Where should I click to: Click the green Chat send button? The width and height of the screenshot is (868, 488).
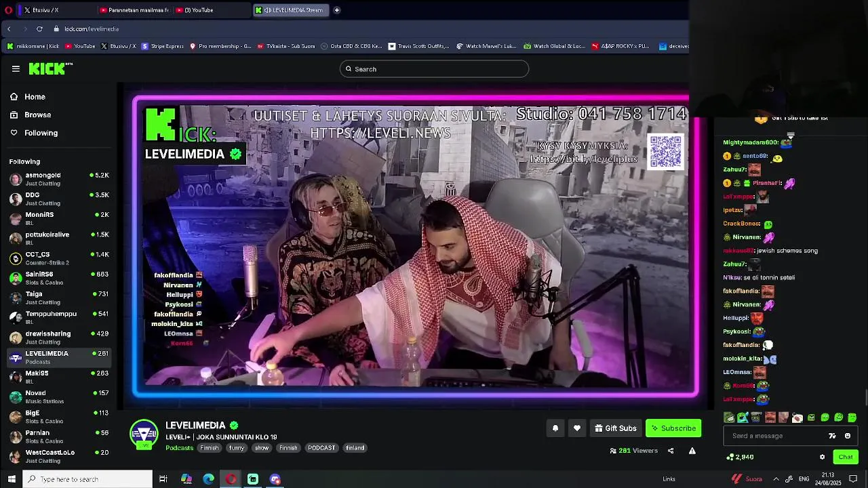point(846,457)
